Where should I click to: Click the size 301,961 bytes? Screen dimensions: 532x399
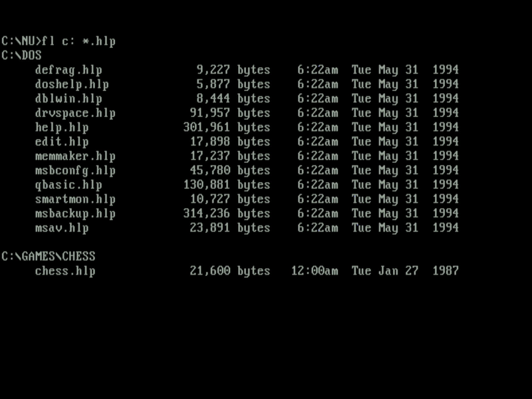(x=227, y=127)
